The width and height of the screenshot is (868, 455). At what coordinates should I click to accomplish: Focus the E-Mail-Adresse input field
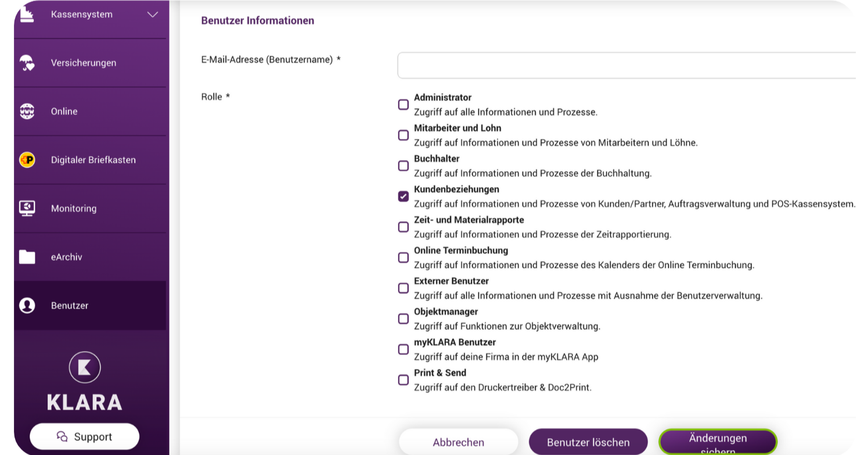pos(626,65)
